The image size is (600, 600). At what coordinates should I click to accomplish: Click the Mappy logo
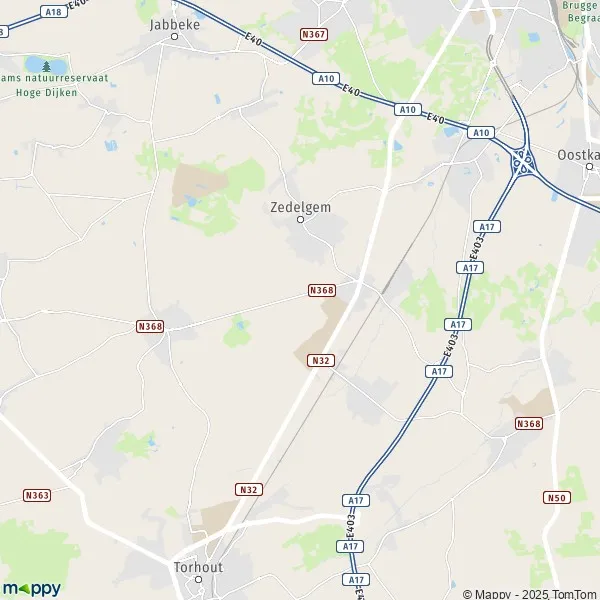click(x=32, y=589)
